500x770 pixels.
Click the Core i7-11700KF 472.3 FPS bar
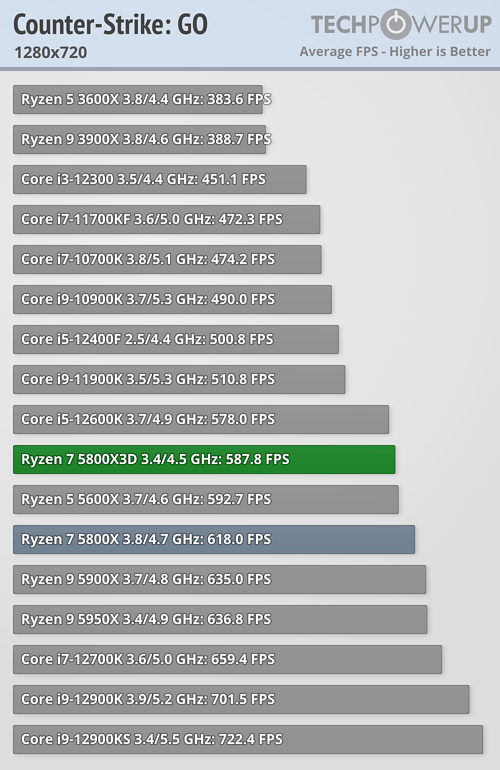[167, 220]
